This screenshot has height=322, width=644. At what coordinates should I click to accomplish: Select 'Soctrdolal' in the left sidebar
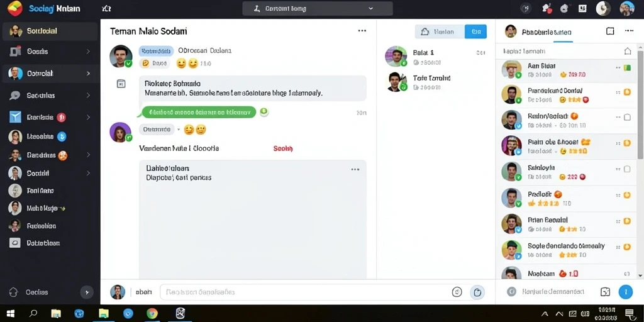click(x=50, y=31)
